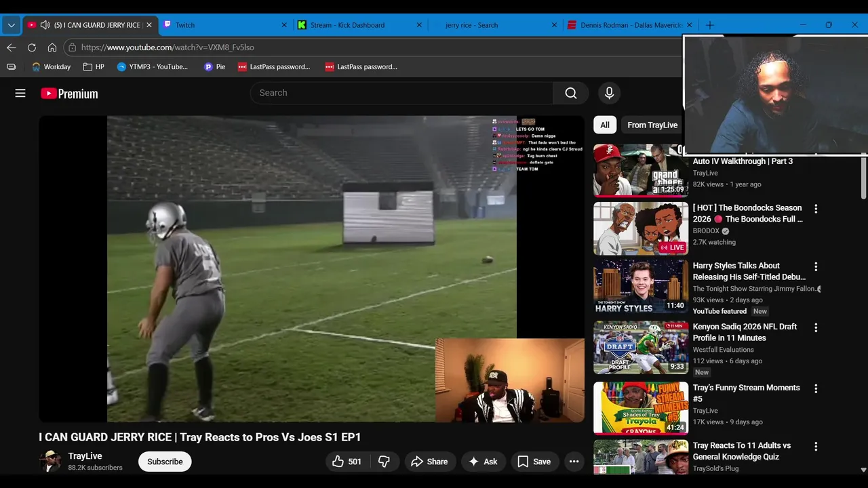Viewport: 868px width, 488px height.
Task: Open Harry Styles Talks About Releasing title
Action: (749, 271)
